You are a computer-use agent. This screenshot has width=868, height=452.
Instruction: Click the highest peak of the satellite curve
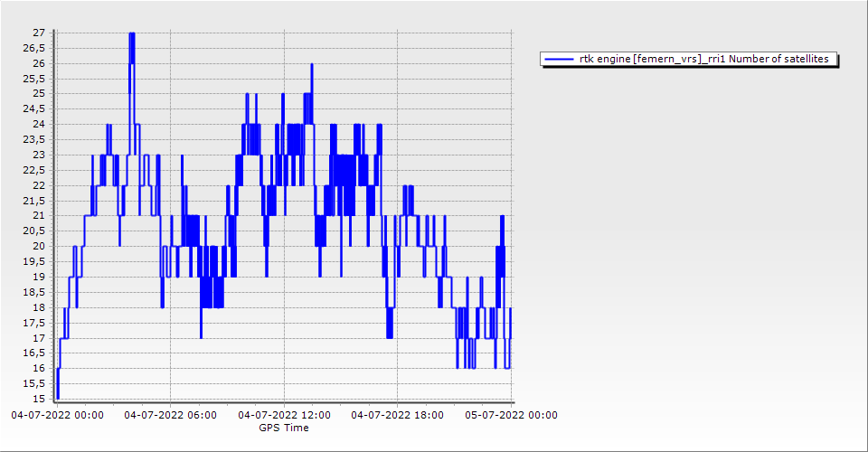click(132, 33)
